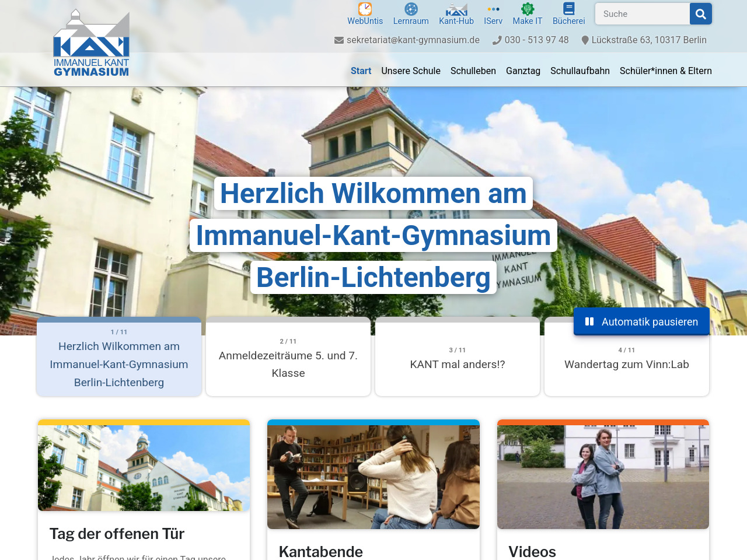
Task: Open the IServ dots icon
Action: 493,9
